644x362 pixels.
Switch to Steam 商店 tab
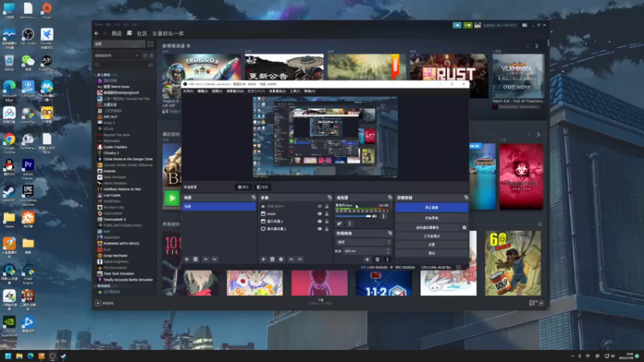tap(117, 33)
